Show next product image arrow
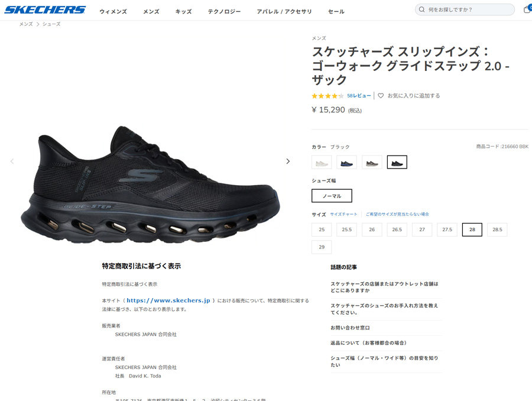Image resolution: width=532 pixels, height=401 pixels. (x=288, y=161)
